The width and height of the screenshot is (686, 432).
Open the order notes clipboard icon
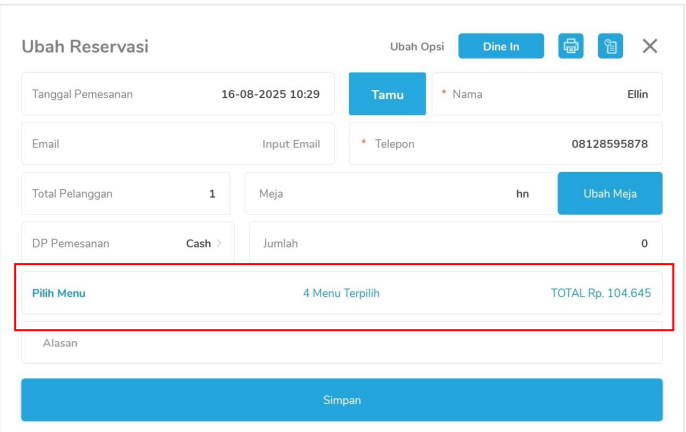coord(611,46)
